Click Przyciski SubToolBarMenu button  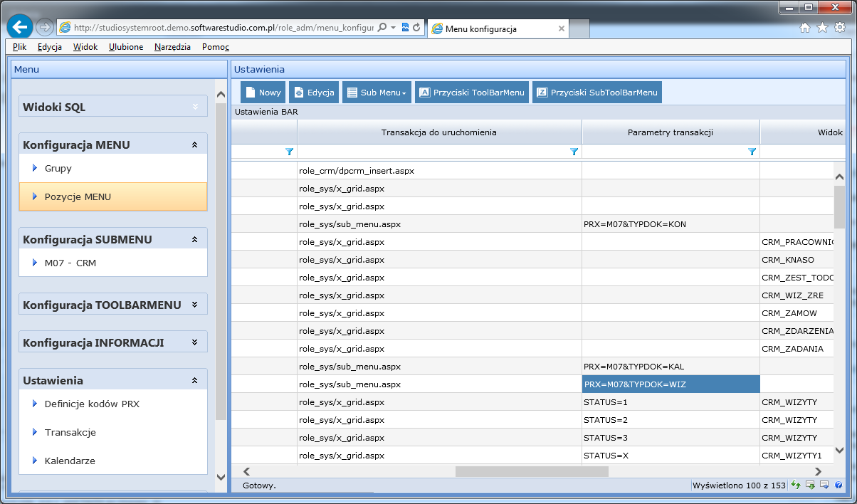pos(597,93)
